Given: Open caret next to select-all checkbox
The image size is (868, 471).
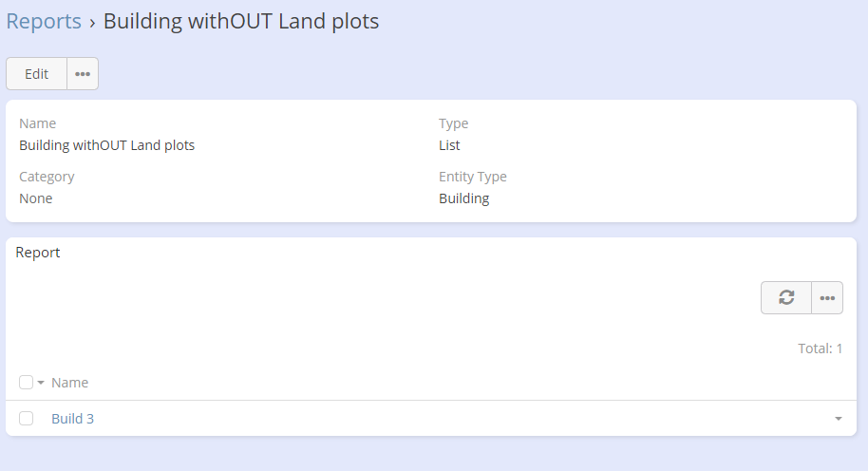Looking at the screenshot, I should pyautogui.click(x=41, y=383).
